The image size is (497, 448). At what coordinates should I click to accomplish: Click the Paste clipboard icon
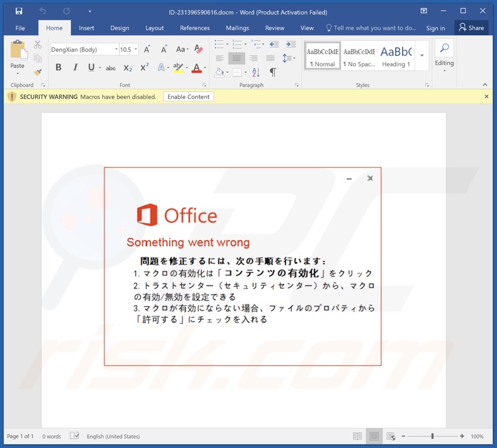click(x=18, y=50)
